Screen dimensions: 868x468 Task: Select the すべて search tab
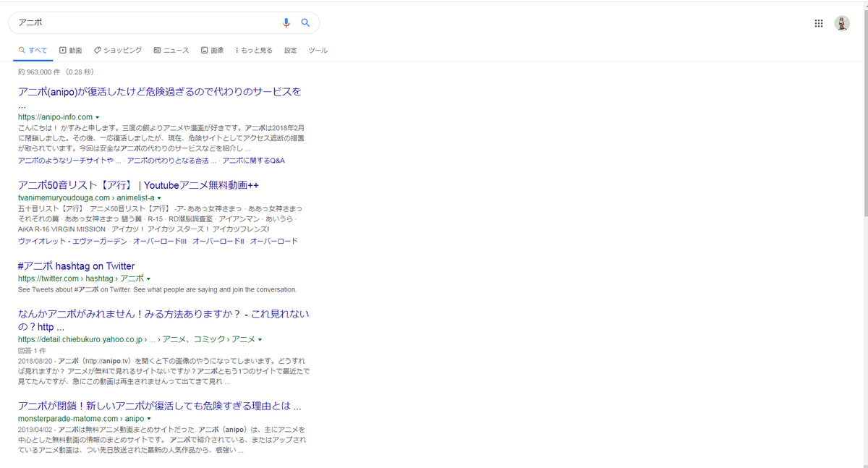click(x=33, y=51)
